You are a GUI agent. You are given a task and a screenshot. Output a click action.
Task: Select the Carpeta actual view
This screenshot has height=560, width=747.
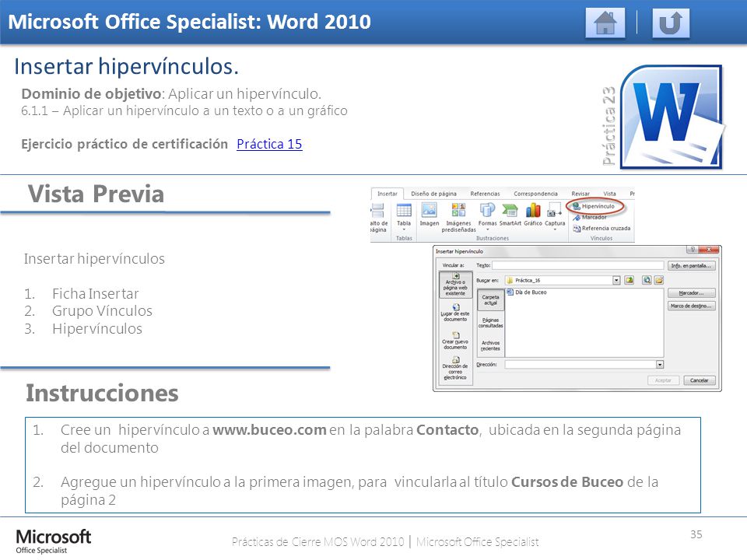491,300
